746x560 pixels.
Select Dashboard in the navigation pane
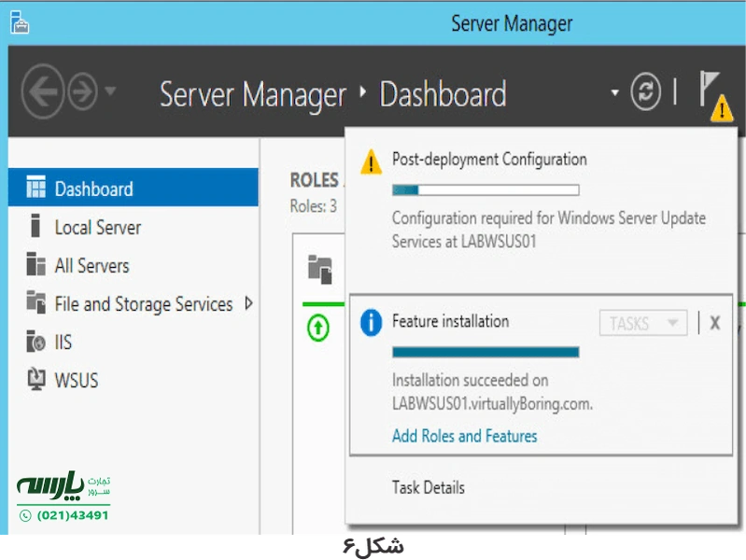pyautogui.click(x=134, y=188)
